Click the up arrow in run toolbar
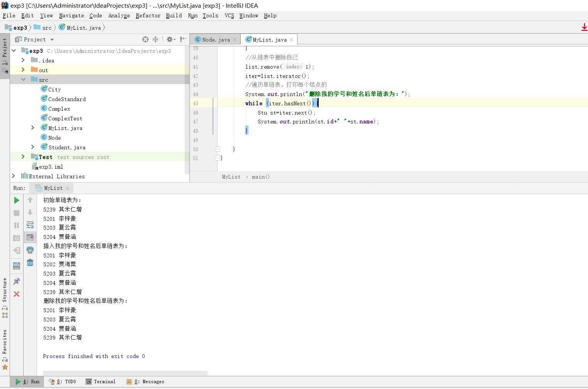 [x=30, y=200]
